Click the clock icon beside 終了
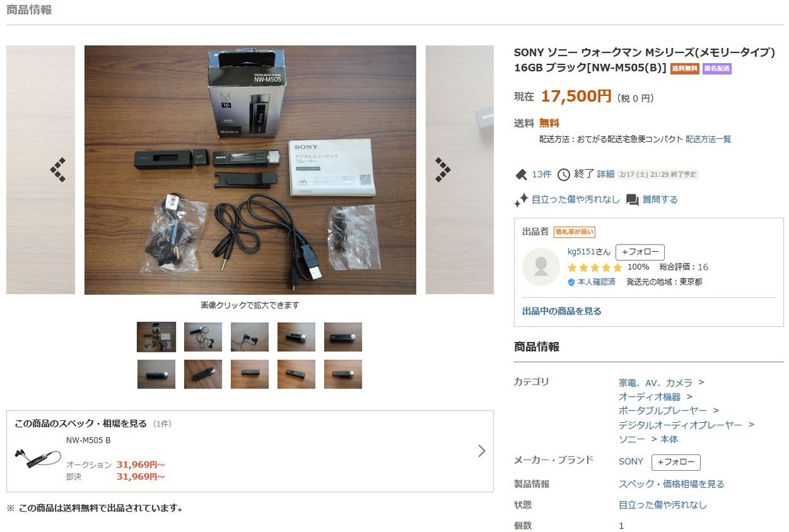The image size is (789, 532). click(563, 174)
